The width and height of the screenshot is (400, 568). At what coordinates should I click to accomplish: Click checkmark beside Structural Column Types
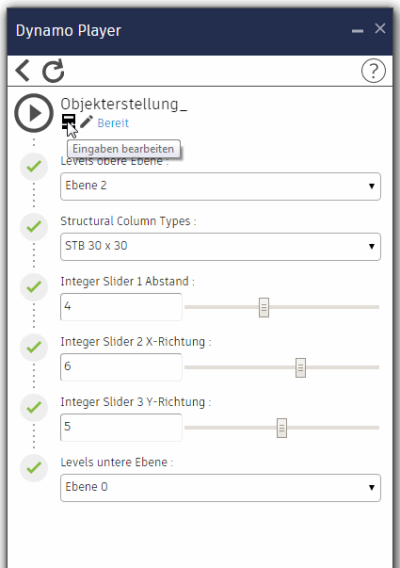click(34, 227)
